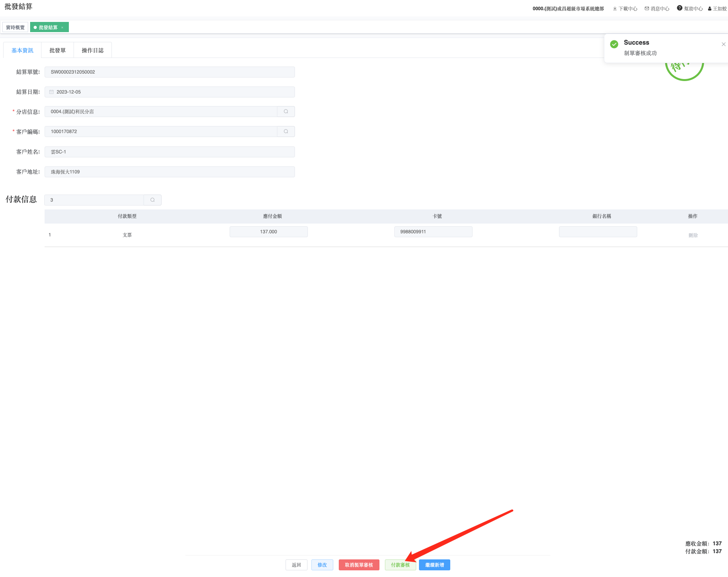
Task: Click the 取消製單審核 button
Action: pyautogui.click(x=359, y=565)
